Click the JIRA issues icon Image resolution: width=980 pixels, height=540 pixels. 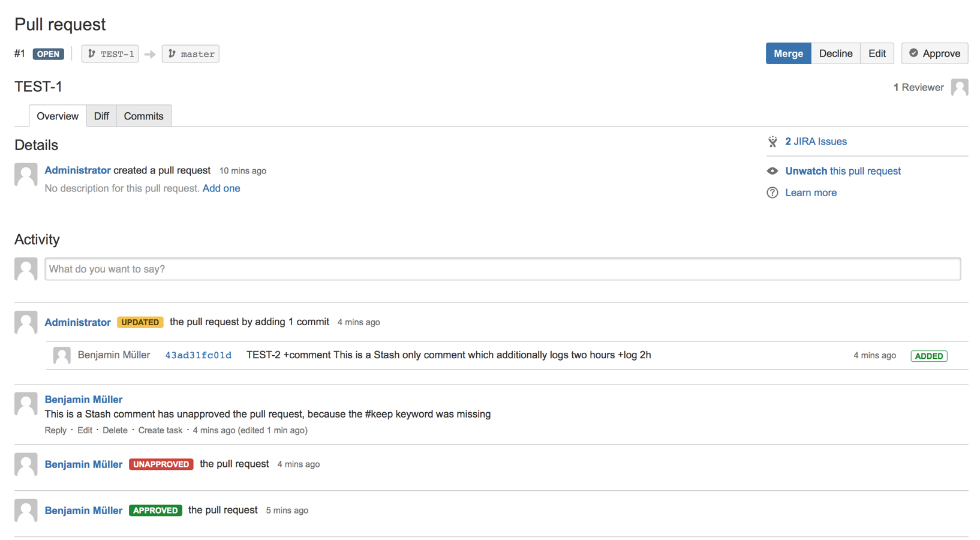(772, 142)
